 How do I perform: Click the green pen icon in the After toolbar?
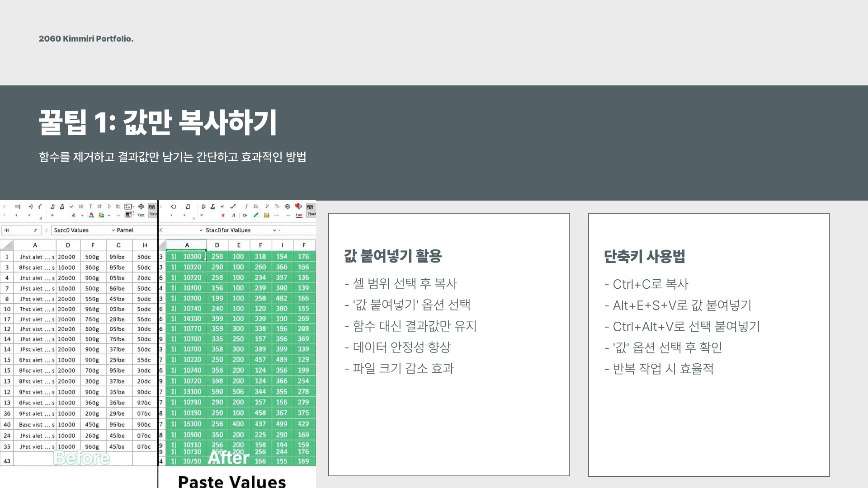(x=256, y=215)
